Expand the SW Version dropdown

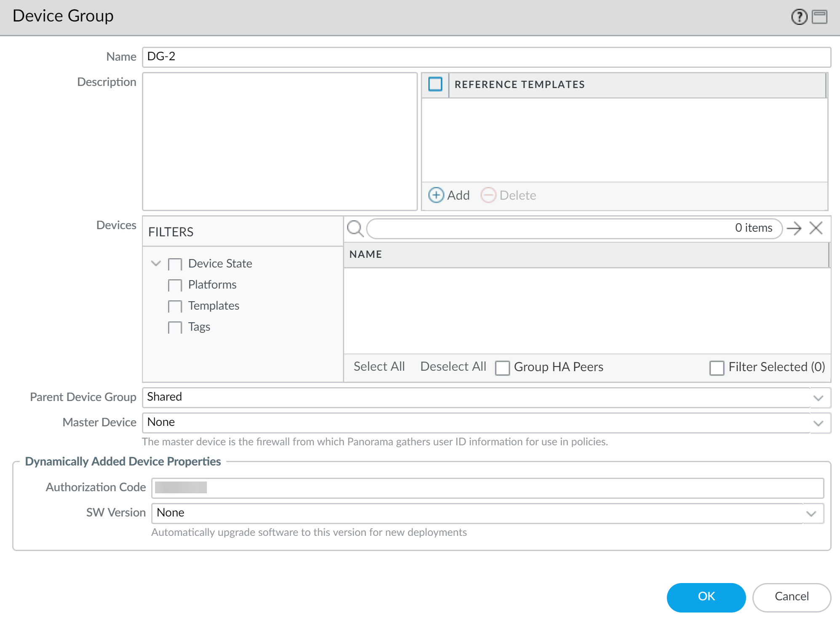click(x=811, y=514)
